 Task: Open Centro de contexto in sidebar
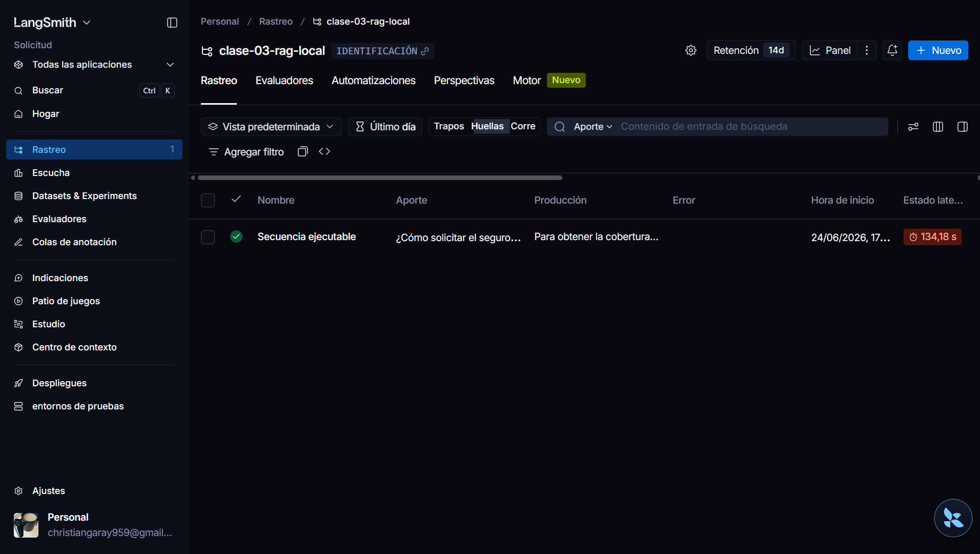click(94, 347)
